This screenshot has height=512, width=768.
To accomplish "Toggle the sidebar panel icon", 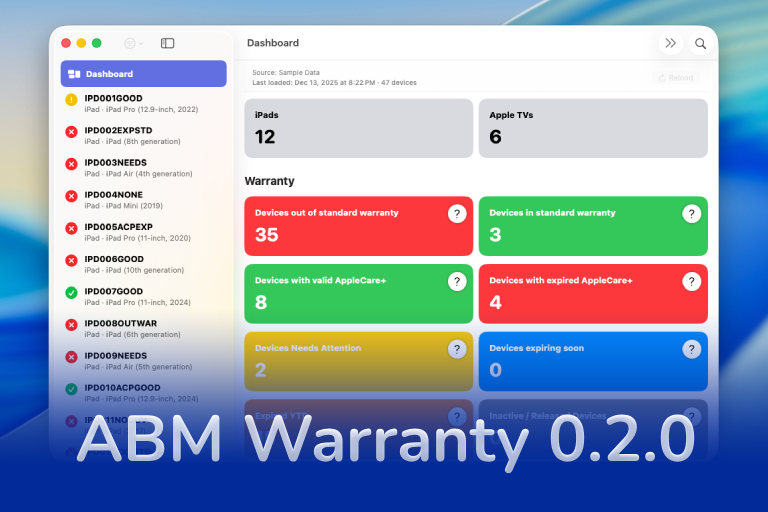I will [168, 43].
